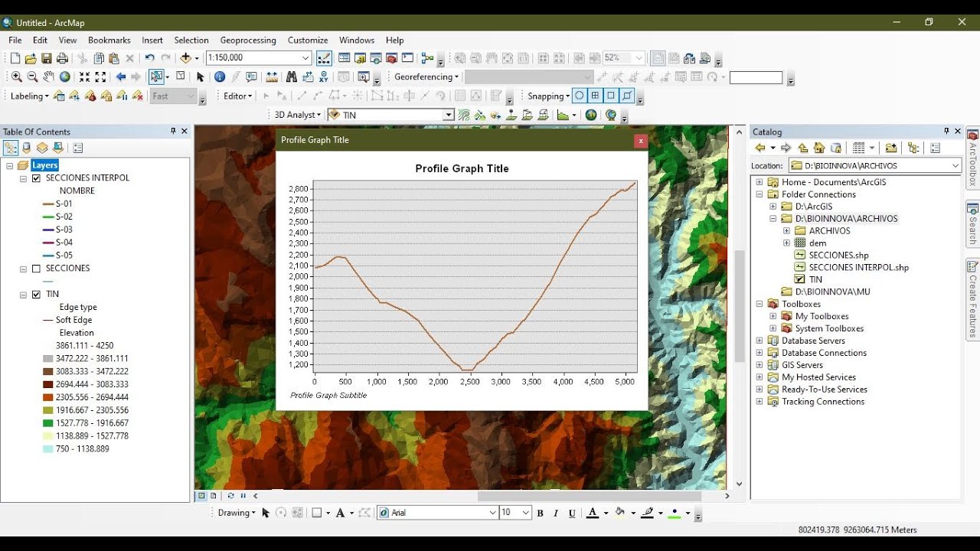Toggle Vertex Snapping square button
980x551 pixels.
(x=611, y=96)
